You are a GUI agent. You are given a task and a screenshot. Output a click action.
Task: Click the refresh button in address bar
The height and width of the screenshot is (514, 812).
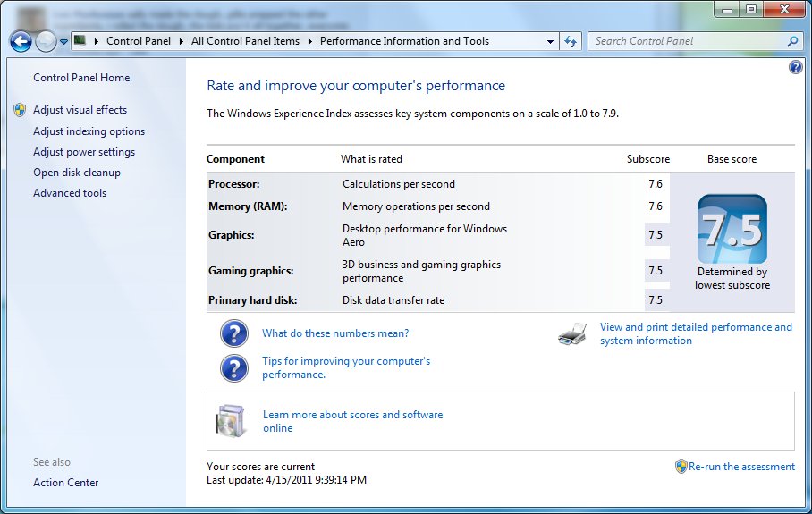click(571, 41)
